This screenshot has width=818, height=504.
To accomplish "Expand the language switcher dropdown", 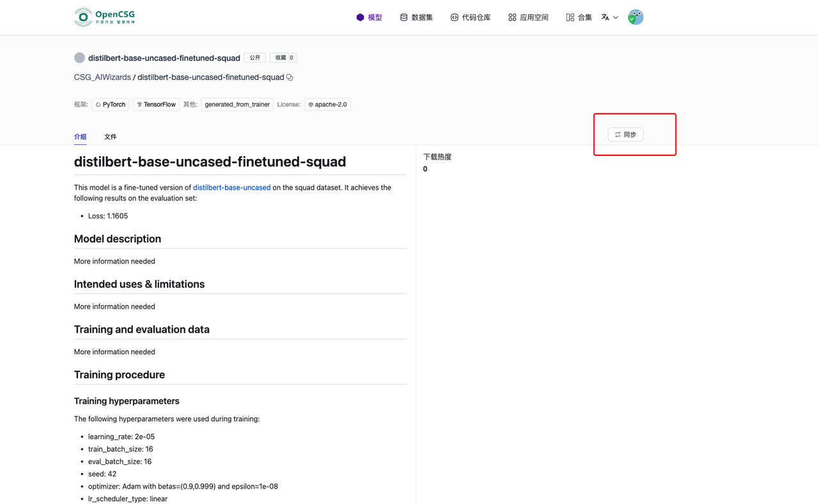I will click(610, 17).
